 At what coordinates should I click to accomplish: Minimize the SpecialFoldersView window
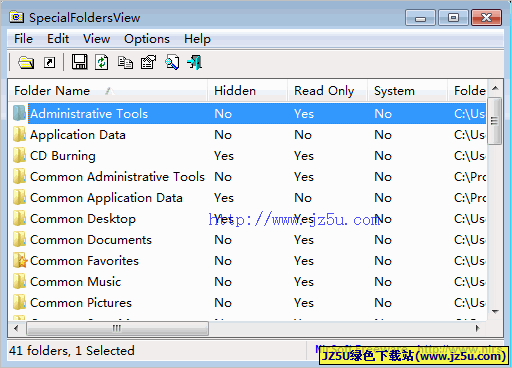click(x=420, y=18)
